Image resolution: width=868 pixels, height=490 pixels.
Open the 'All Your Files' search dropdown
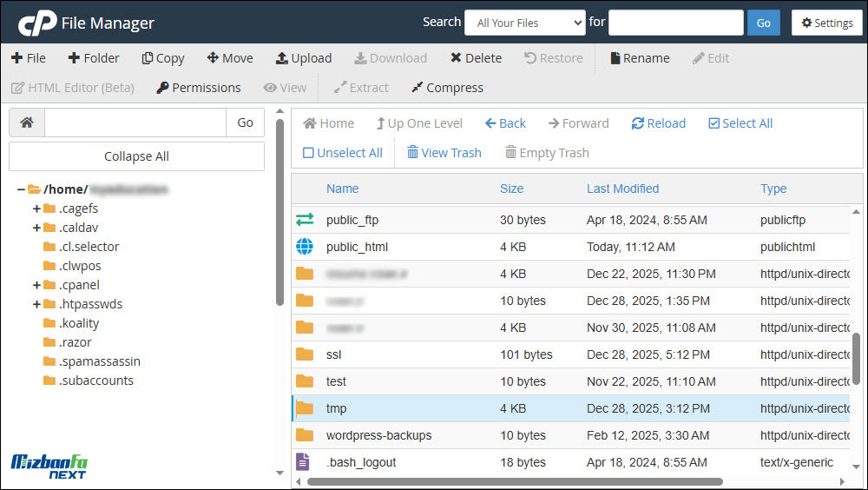click(x=525, y=23)
